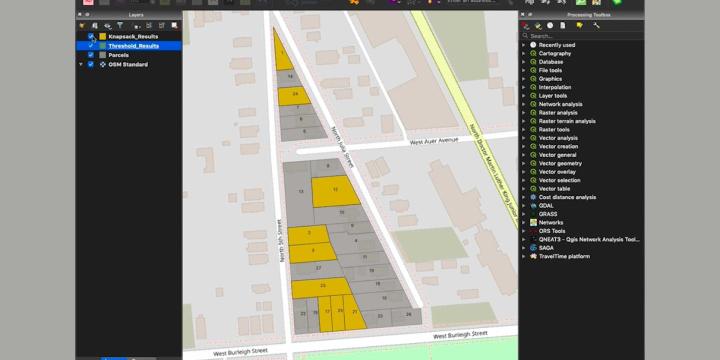The width and height of the screenshot is (720, 360).
Task: Open the Layer Styling panel icon
Action: [x=82, y=26]
